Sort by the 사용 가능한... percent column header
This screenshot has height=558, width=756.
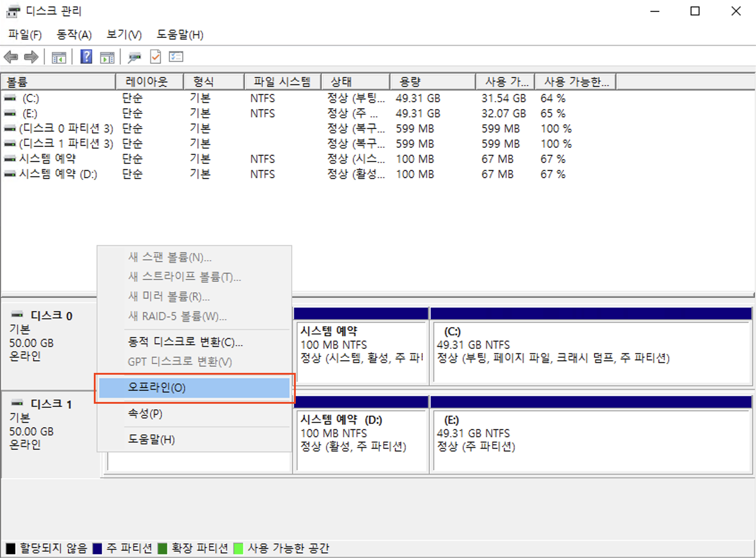575,82
